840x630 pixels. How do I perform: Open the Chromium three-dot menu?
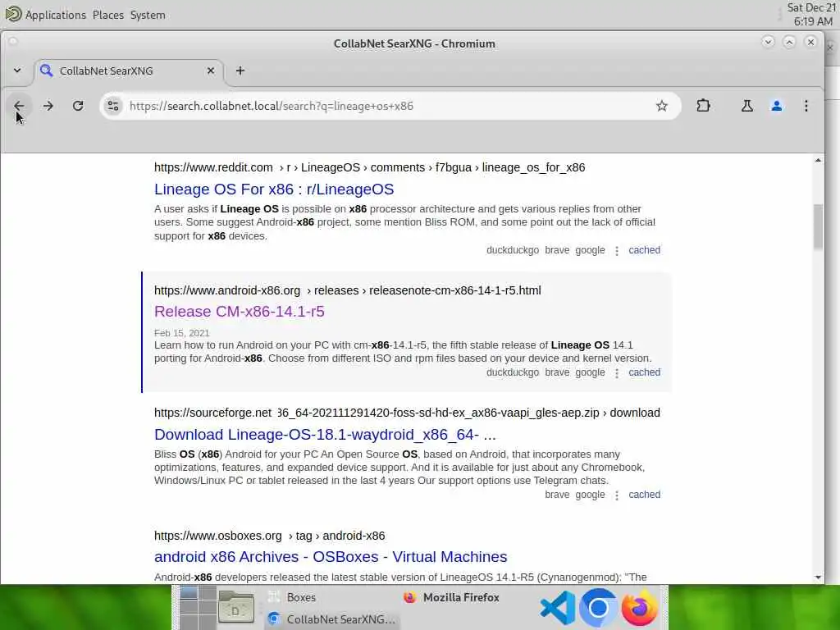tap(806, 106)
